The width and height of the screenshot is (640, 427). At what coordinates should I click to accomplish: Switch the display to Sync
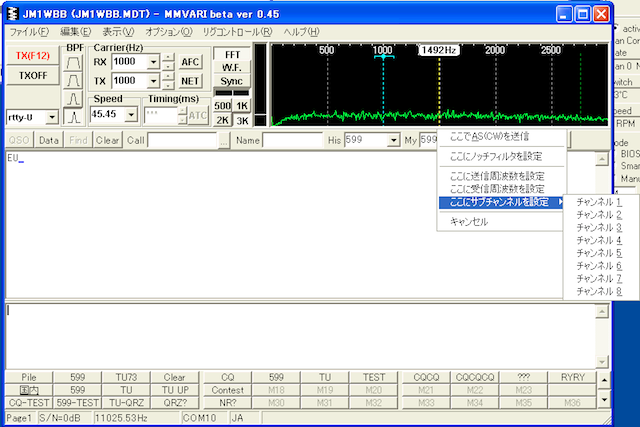(x=232, y=81)
